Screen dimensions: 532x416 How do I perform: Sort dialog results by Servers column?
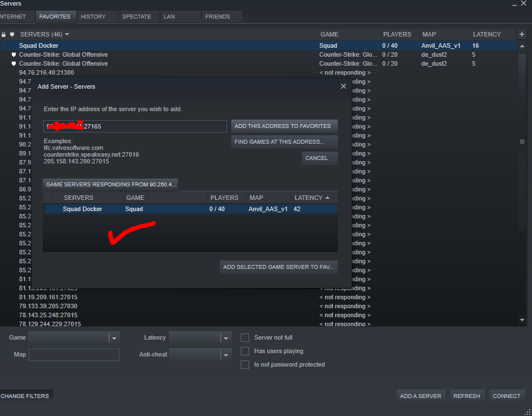(x=91, y=198)
